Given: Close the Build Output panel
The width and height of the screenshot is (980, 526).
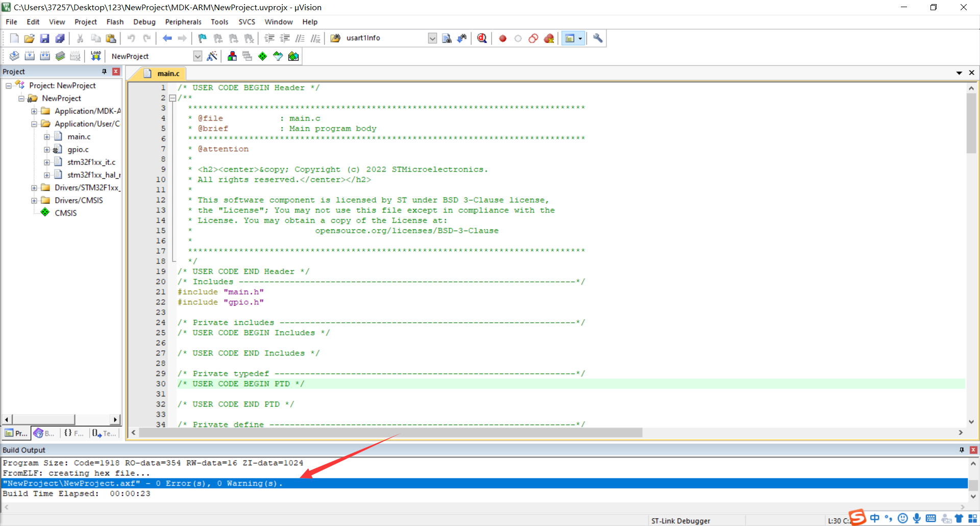Looking at the screenshot, I should click(x=973, y=450).
